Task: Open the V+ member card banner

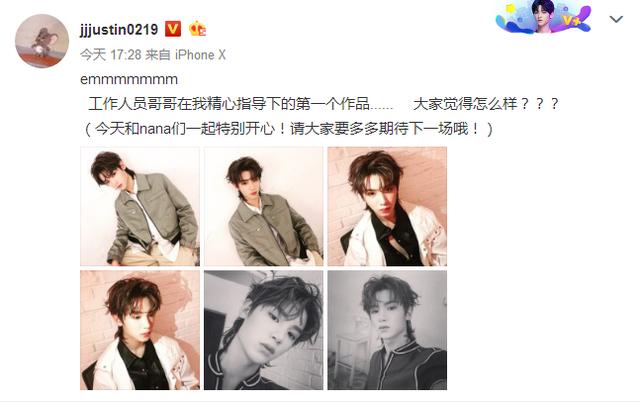Action: click(x=543, y=16)
